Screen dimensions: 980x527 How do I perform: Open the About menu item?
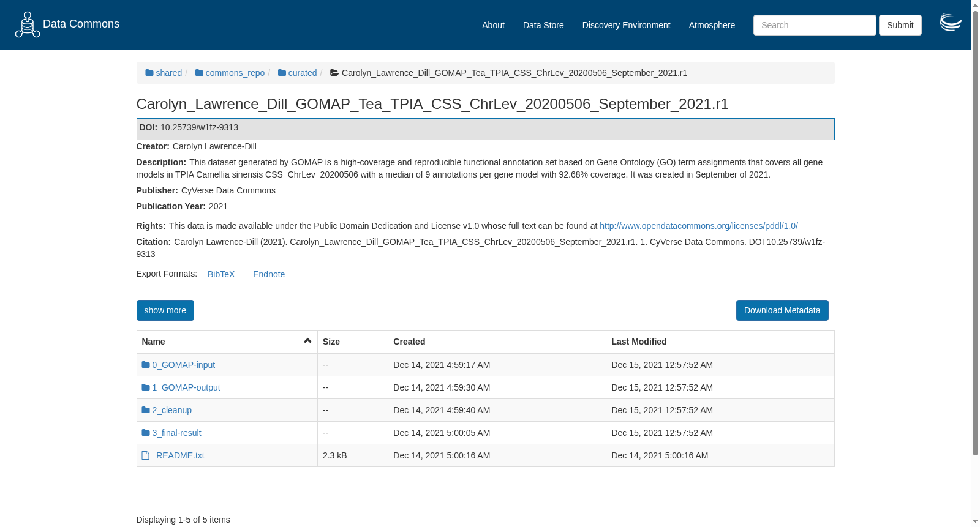[x=493, y=25]
